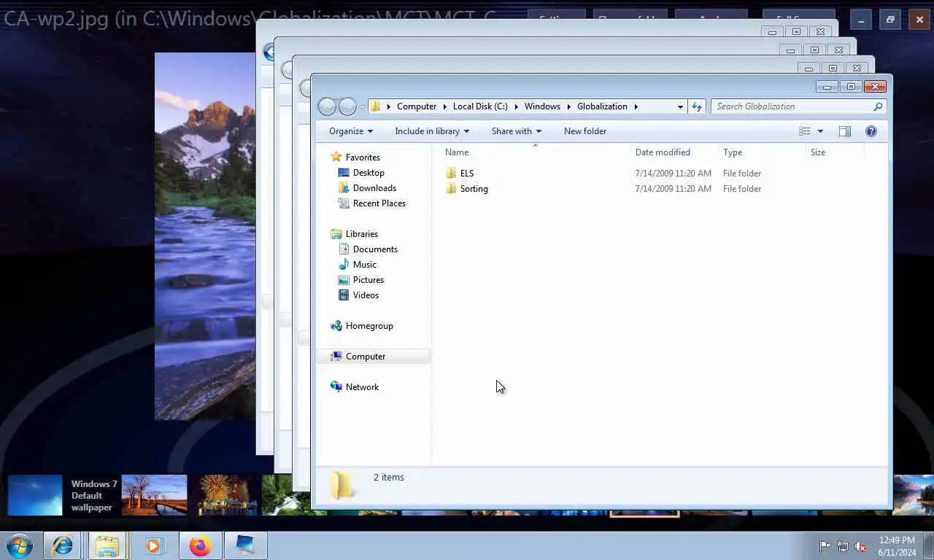
Task: Click the Windows Explorer taskbar button
Action: (x=107, y=545)
